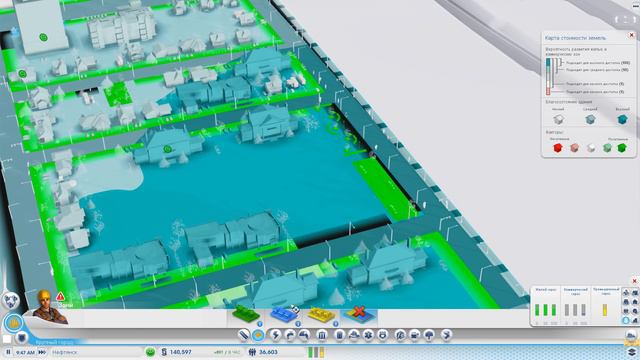Image resolution: width=640 pixels, height=360 pixels.
Task: Show info for the Commercial zone
Action: 298,324
